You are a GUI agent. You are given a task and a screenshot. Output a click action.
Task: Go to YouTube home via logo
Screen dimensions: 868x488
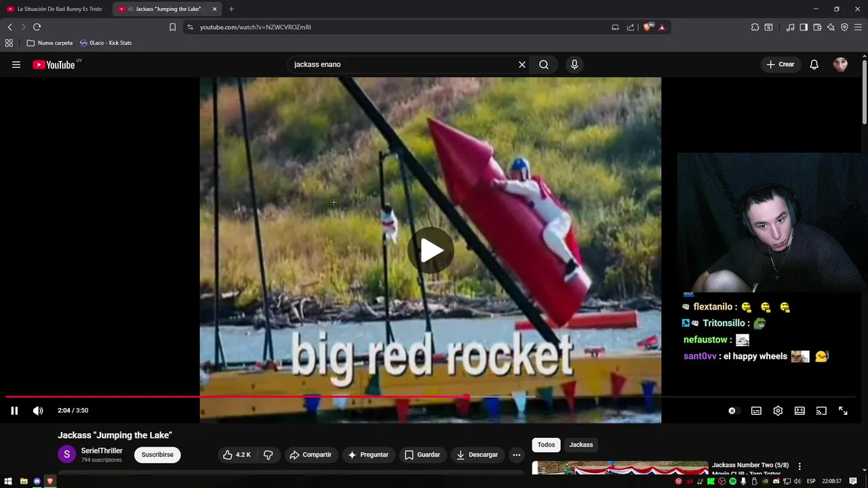(x=54, y=64)
